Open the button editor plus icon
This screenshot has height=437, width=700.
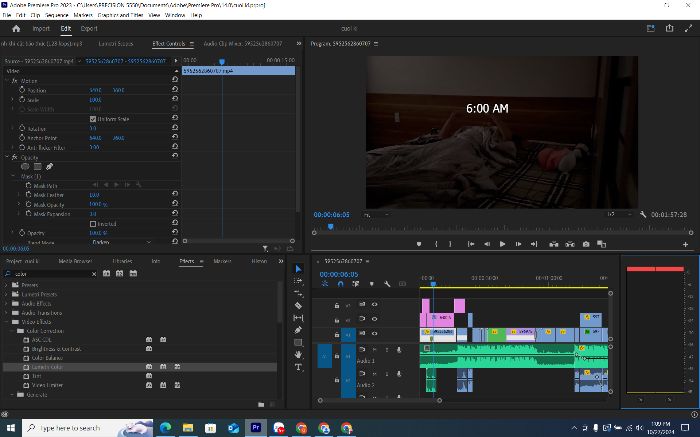click(685, 244)
